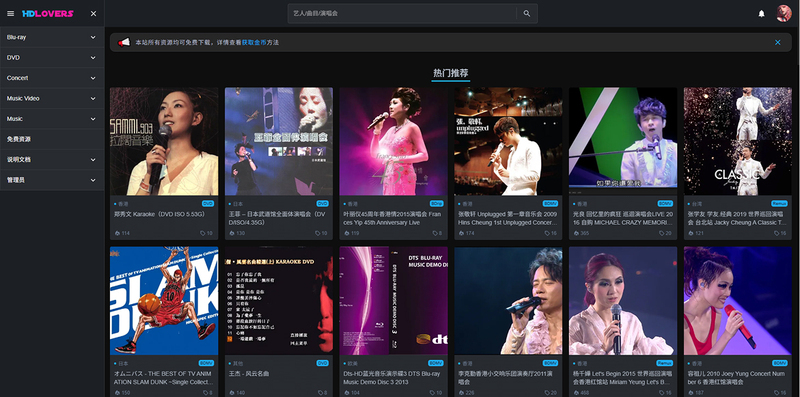Click the Frances Yip 45th Anniversary title
The width and height of the screenshot is (800, 397).
point(392,218)
